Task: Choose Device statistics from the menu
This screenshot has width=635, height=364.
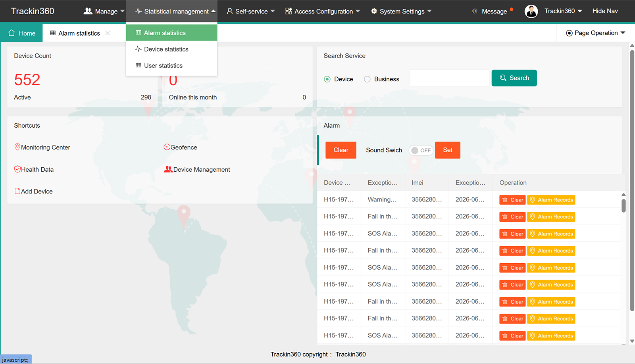Action: (x=171, y=49)
